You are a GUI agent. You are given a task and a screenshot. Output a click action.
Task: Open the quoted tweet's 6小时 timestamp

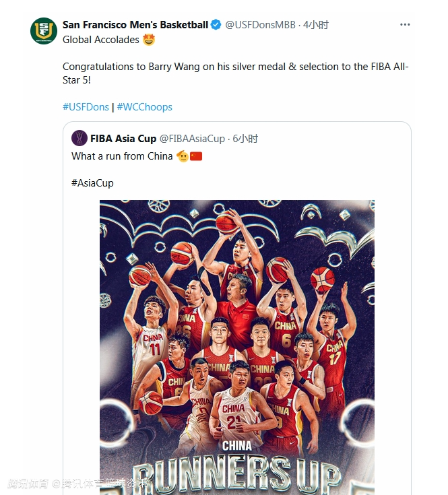click(x=245, y=139)
